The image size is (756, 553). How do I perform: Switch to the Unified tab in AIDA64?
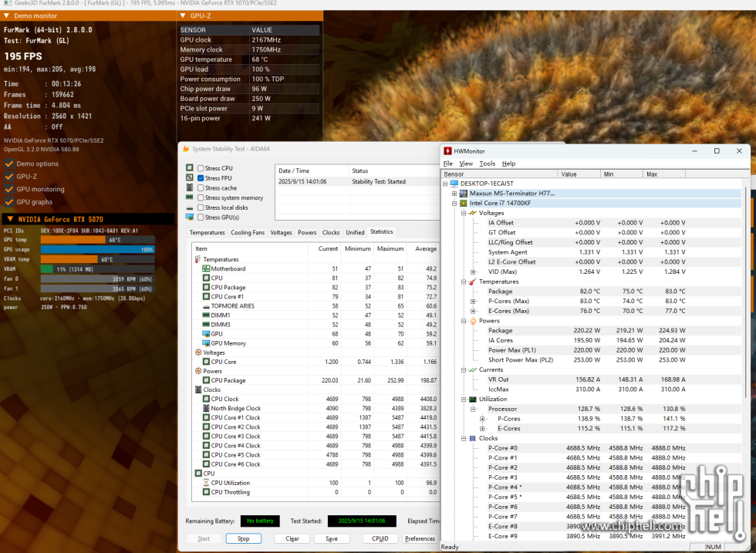pos(355,232)
